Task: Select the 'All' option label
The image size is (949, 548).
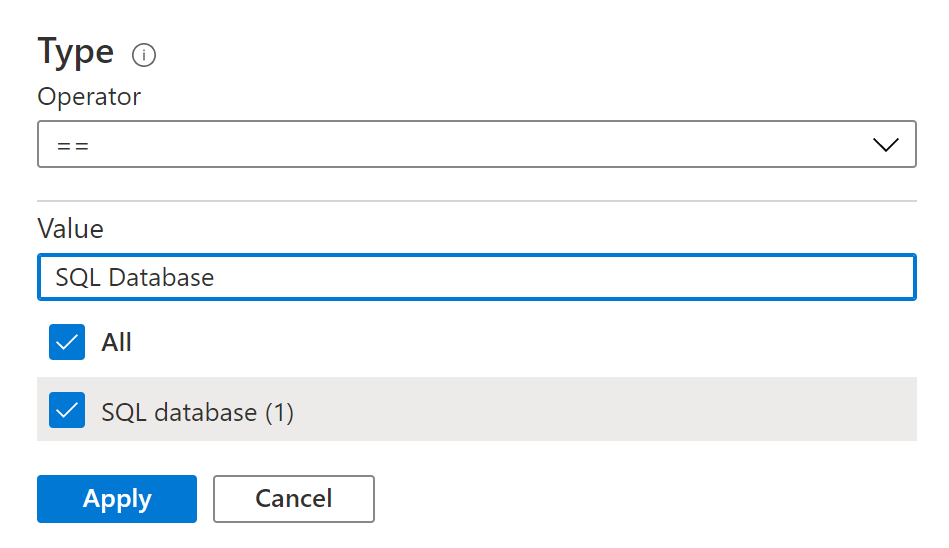Action: click(117, 342)
